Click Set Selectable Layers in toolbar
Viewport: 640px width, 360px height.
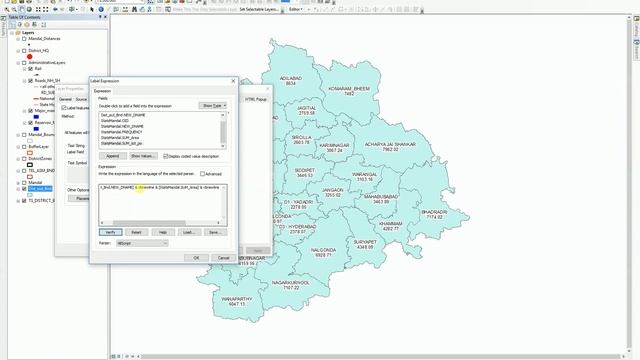point(259,9)
